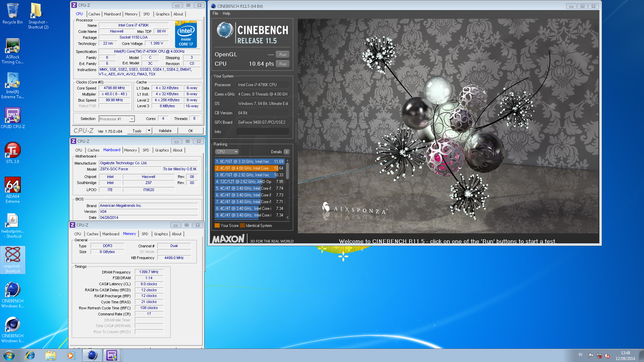Viewport: 644px width, 362px height.
Task: Click the Info input field in CINEBENCH
Action: [263, 132]
